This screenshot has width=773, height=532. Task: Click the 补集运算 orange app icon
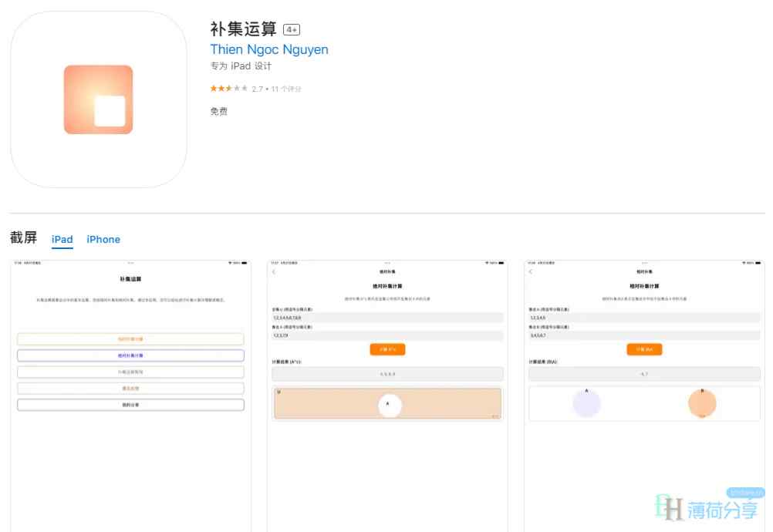tap(99, 99)
